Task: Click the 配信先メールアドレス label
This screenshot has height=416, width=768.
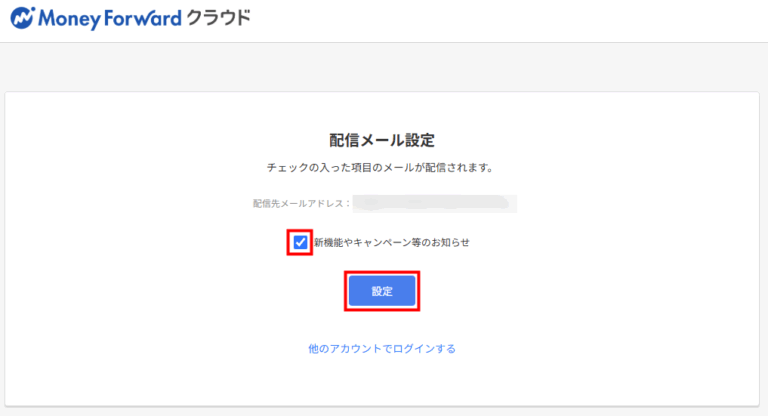Action: pos(302,203)
